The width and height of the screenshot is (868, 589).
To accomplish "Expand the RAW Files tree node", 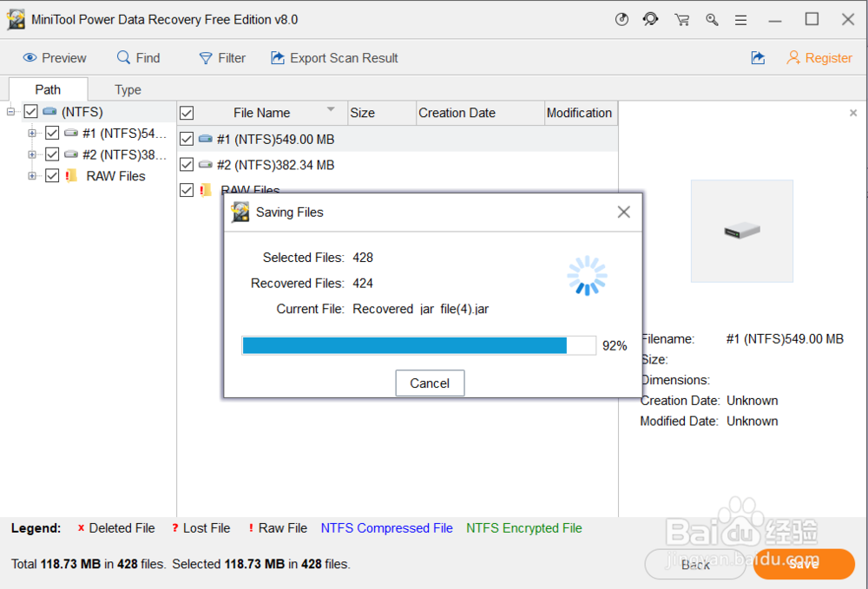I will (x=32, y=176).
